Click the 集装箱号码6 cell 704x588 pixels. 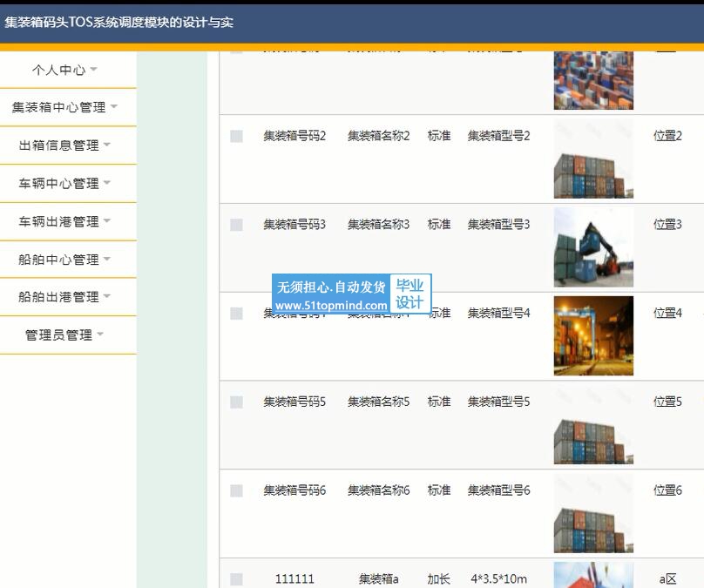tap(294, 490)
